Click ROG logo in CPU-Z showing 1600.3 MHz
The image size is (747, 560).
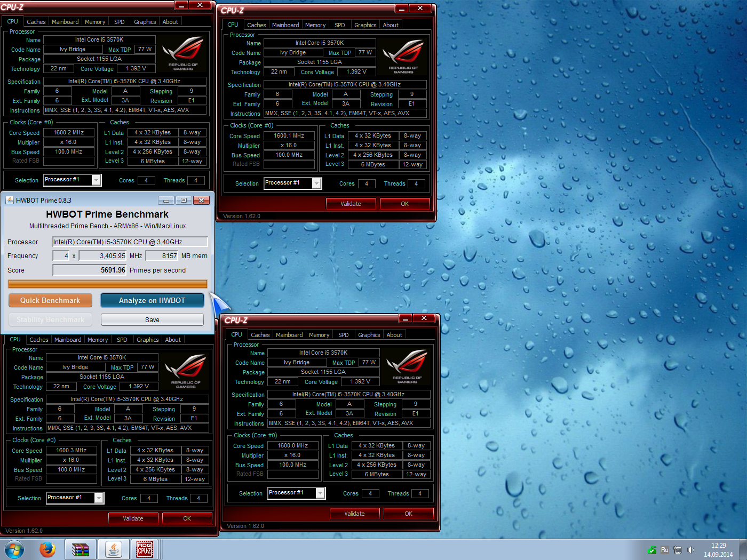click(x=186, y=371)
